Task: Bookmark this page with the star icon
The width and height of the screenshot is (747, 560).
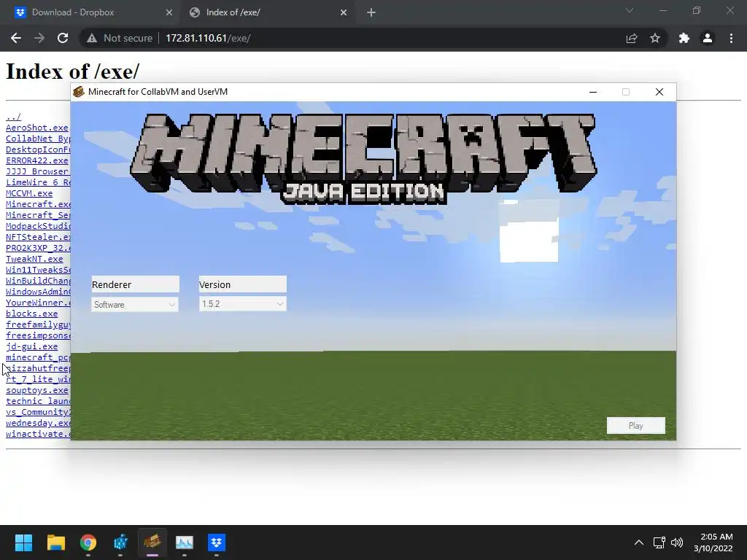Action: [x=655, y=38]
